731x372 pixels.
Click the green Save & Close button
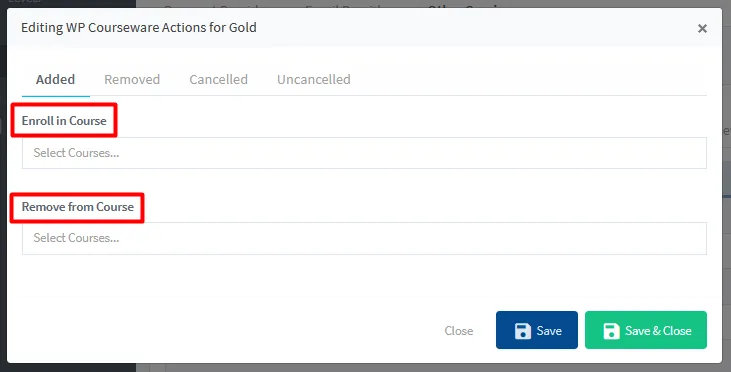[x=646, y=330]
